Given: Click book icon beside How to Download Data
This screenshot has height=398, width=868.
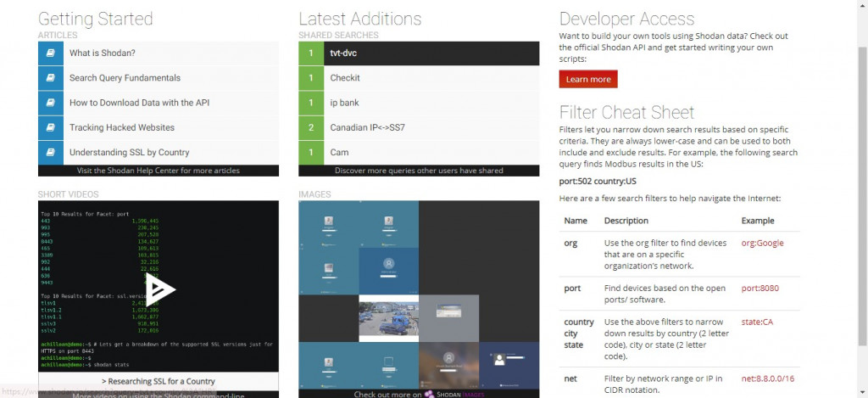Looking at the screenshot, I should tap(50, 103).
